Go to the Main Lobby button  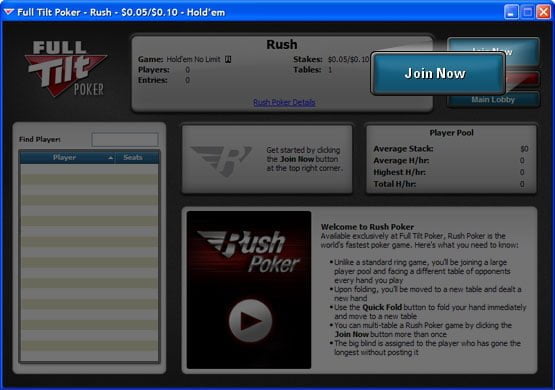(x=493, y=100)
